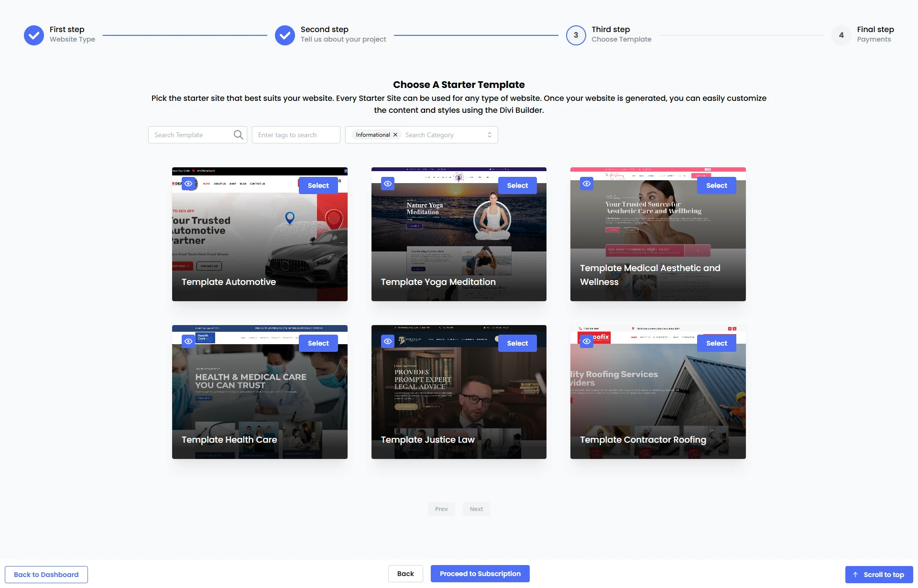Click the Back button
This screenshot has width=918, height=588.
click(405, 574)
